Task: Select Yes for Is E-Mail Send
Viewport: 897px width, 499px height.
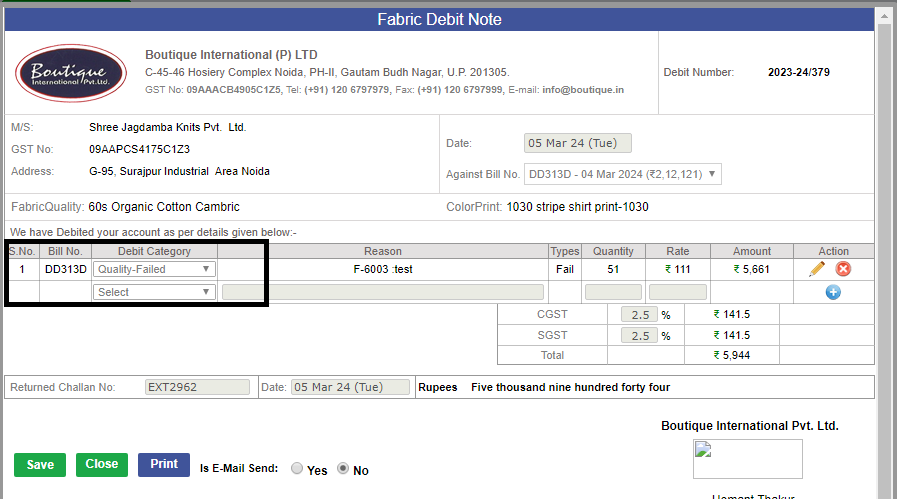Action: tap(297, 468)
